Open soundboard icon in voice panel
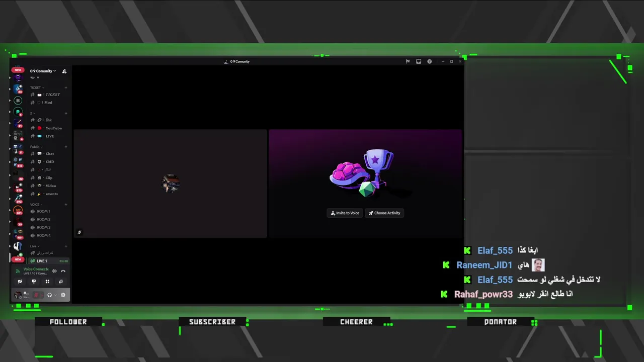Viewport: 644px width, 362px height. pyautogui.click(x=61, y=282)
